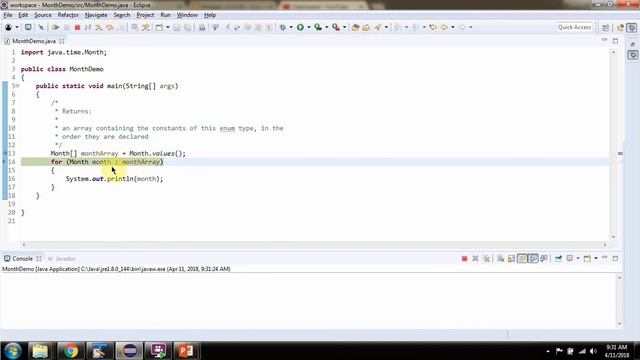Click the Quick Access search field
This screenshot has height=360, width=640.
click(574, 27)
